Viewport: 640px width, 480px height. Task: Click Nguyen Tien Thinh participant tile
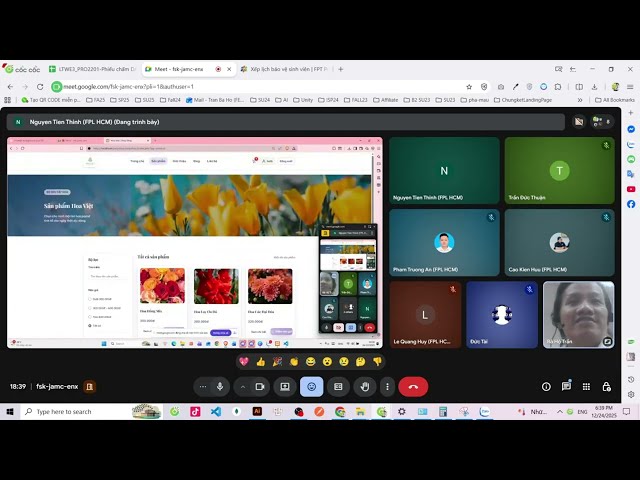pos(444,170)
